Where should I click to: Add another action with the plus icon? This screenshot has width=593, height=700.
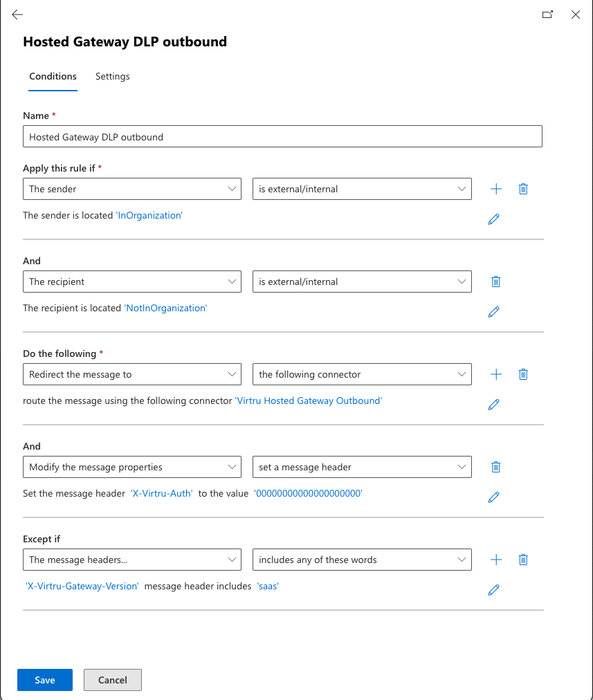pos(496,374)
